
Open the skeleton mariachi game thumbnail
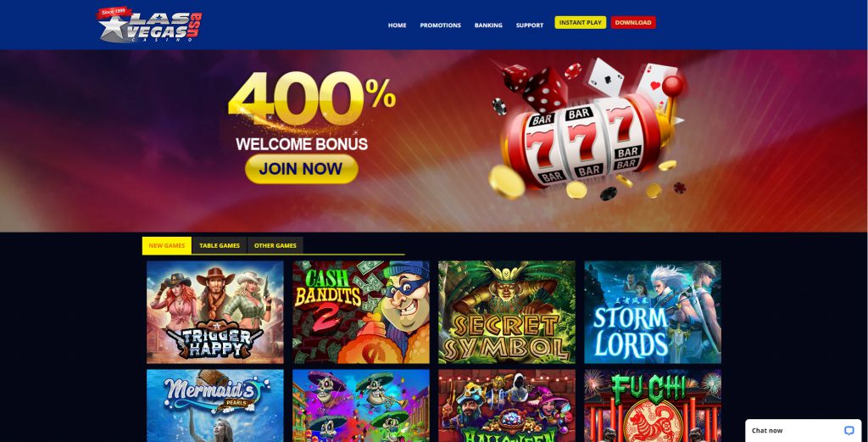[x=361, y=406]
